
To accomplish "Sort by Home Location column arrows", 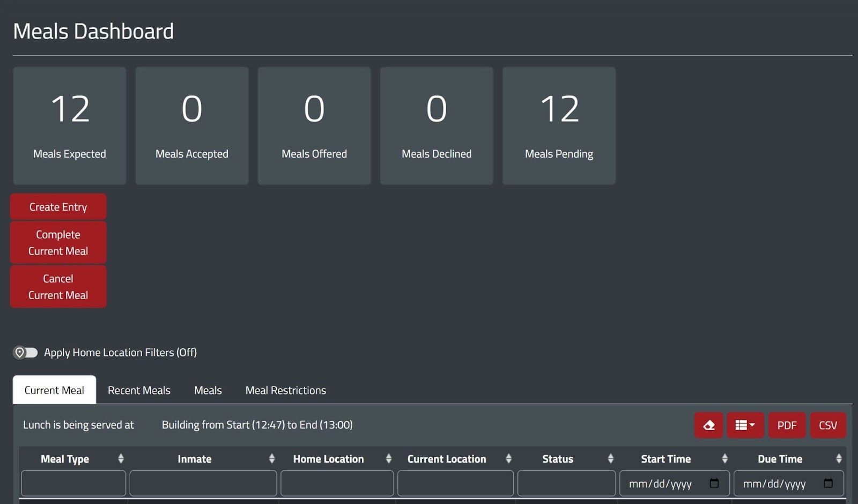I will [x=389, y=458].
